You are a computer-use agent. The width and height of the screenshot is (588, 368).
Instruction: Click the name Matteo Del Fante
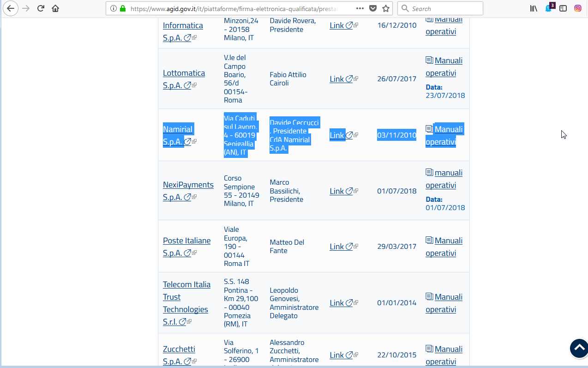point(287,247)
